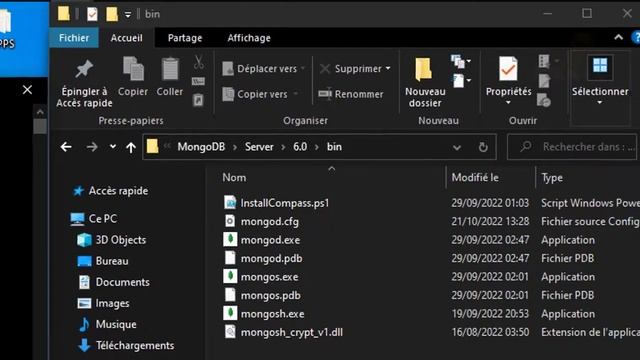The width and height of the screenshot is (640, 360).
Task: Open the Fichier ribbon tab
Action: [74, 38]
